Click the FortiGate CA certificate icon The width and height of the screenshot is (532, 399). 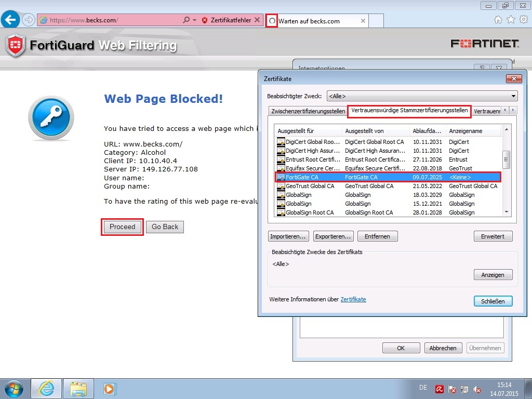pos(281,177)
